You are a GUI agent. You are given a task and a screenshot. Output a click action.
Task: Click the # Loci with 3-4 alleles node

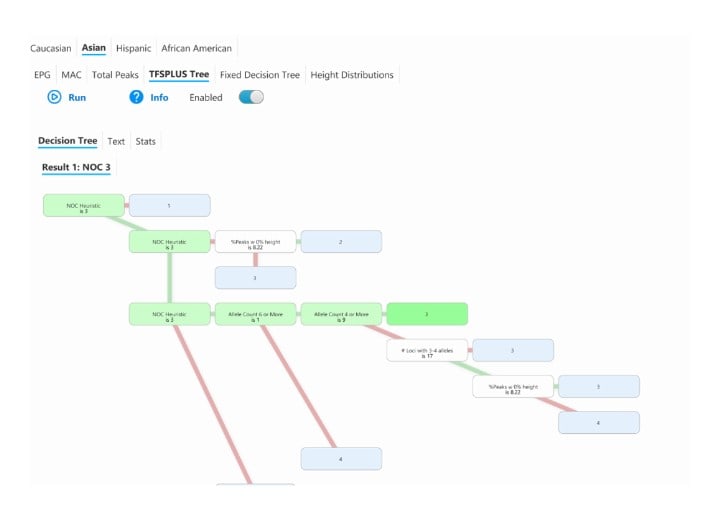click(427, 350)
